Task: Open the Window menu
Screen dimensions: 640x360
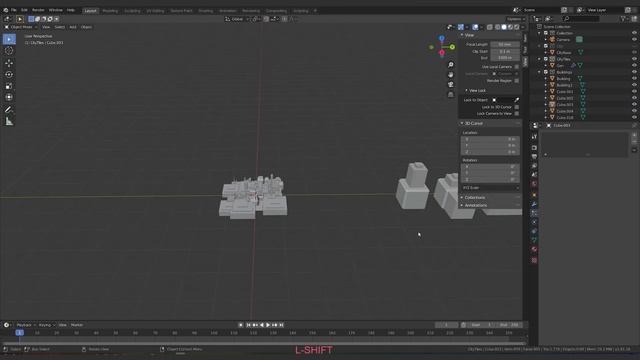Action: click(56, 10)
